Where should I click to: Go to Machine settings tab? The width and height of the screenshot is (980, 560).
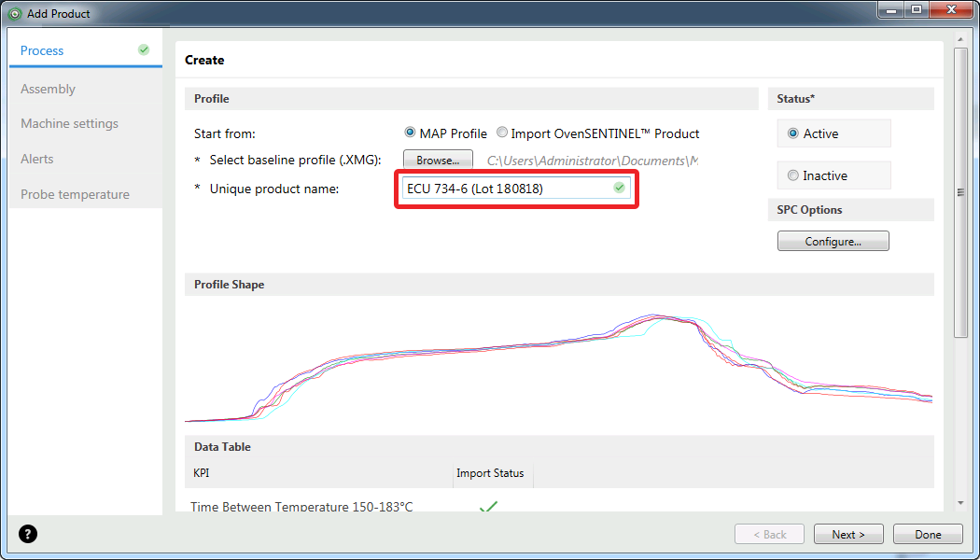click(x=86, y=124)
